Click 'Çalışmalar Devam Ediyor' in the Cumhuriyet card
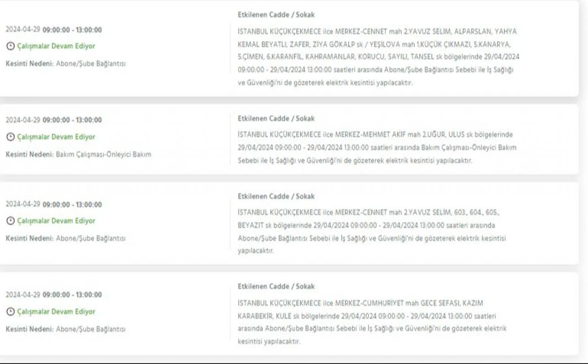The width and height of the screenshot is (588, 364). (x=56, y=312)
